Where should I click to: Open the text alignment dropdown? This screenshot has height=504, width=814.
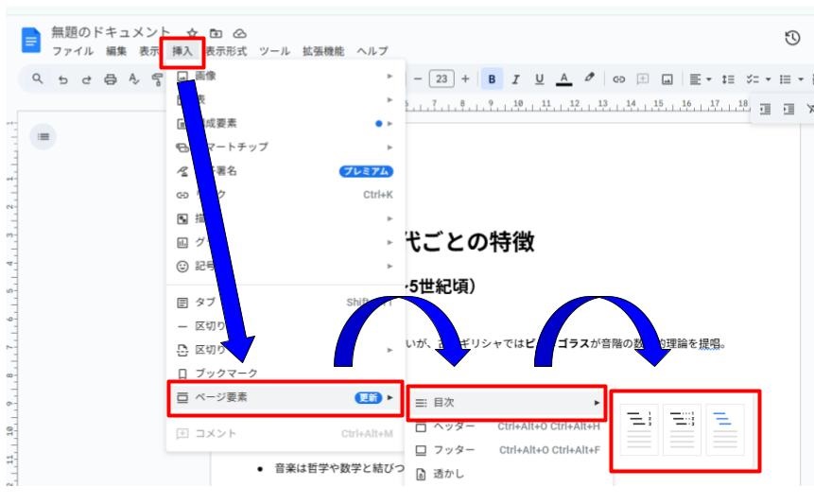(700, 79)
